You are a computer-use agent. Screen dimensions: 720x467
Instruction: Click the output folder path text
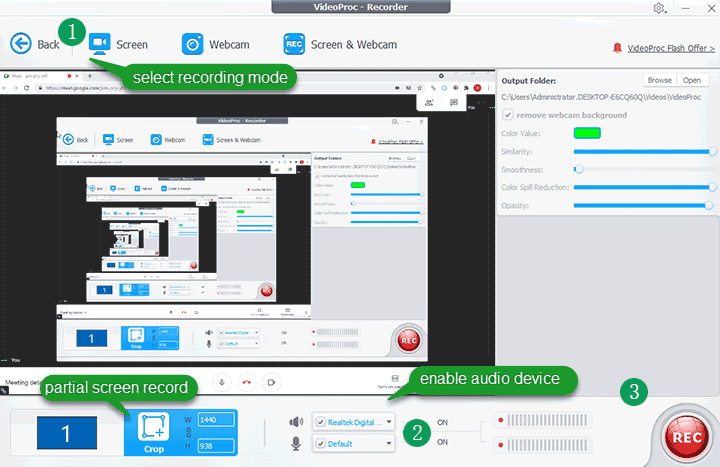(601, 97)
